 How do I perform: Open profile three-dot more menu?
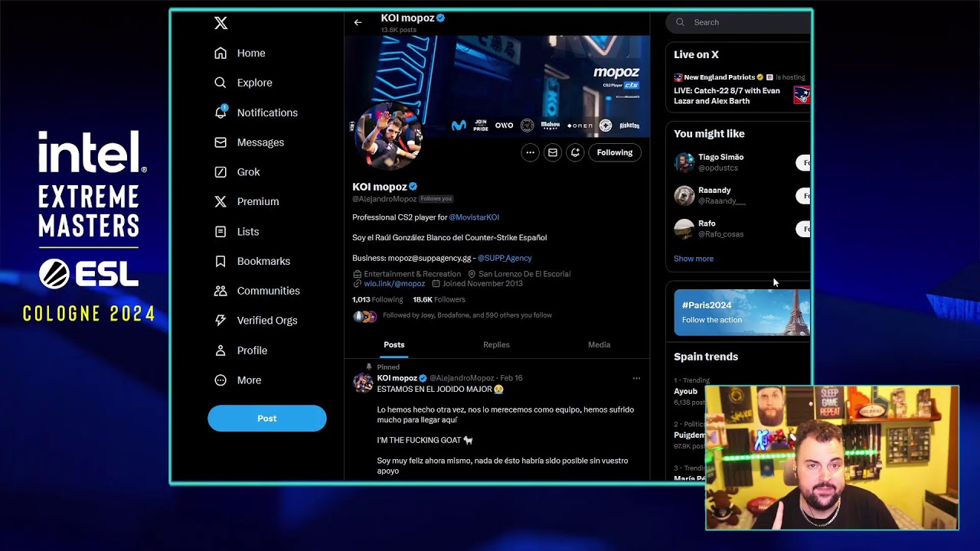pyautogui.click(x=530, y=152)
